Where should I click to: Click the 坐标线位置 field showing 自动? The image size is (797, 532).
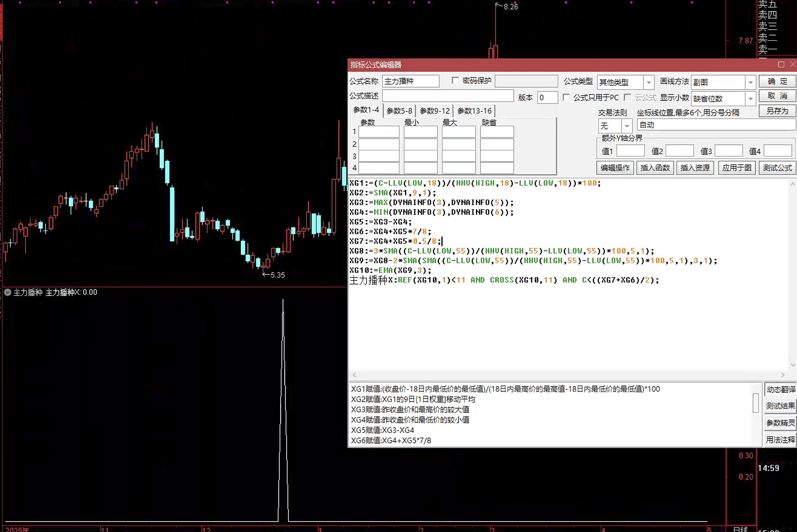716,125
